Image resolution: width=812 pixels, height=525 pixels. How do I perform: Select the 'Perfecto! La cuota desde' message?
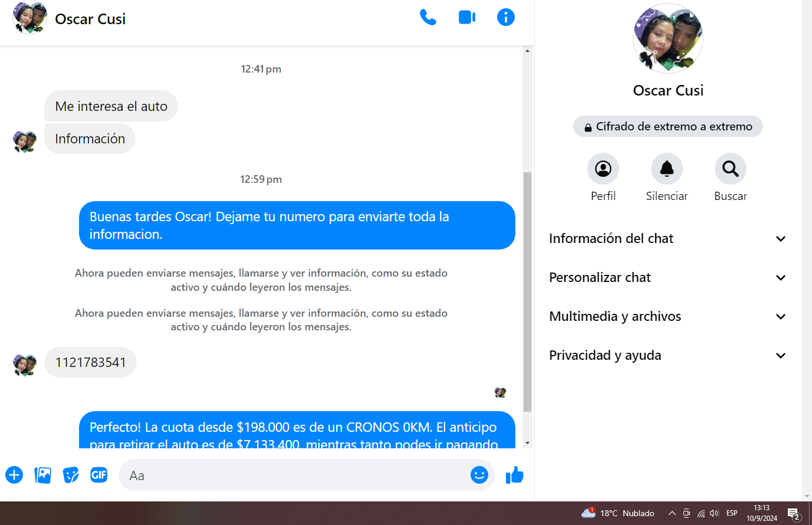coord(297,430)
